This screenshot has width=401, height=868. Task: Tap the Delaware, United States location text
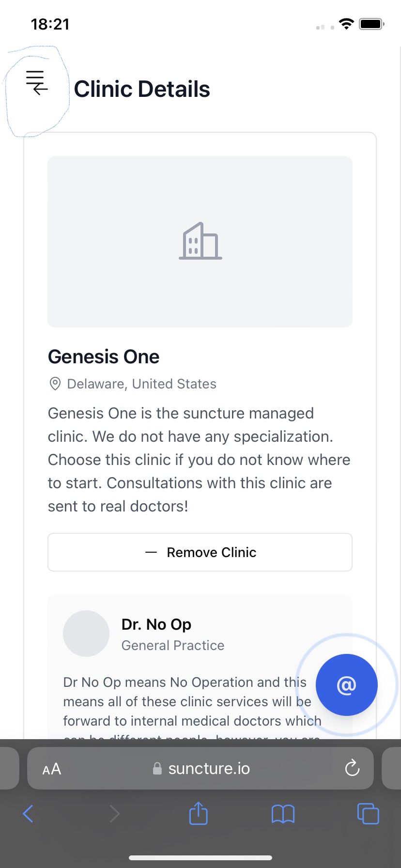141,384
